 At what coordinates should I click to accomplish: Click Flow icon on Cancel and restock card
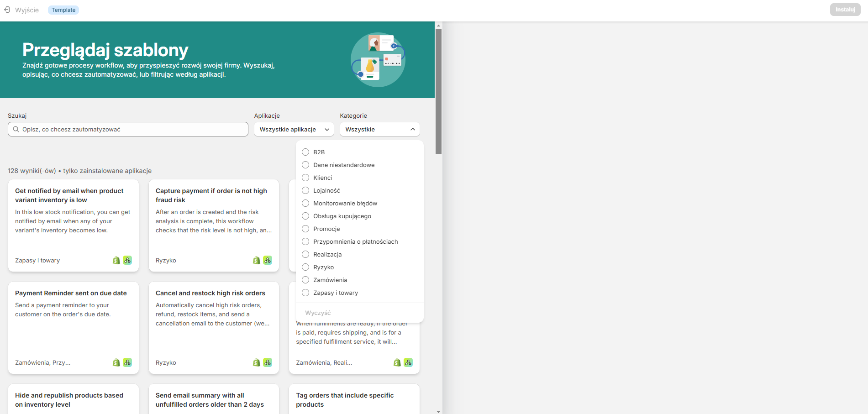click(268, 362)
